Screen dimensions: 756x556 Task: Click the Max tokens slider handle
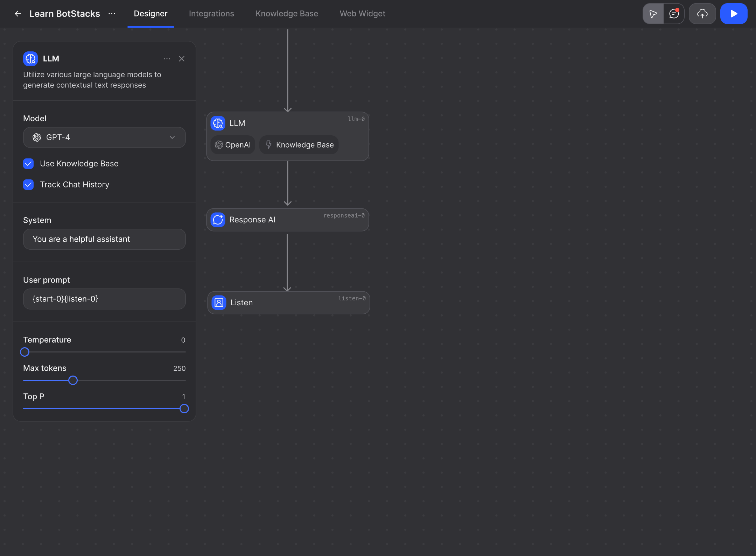pyautogui.click(x=73, y=380)
